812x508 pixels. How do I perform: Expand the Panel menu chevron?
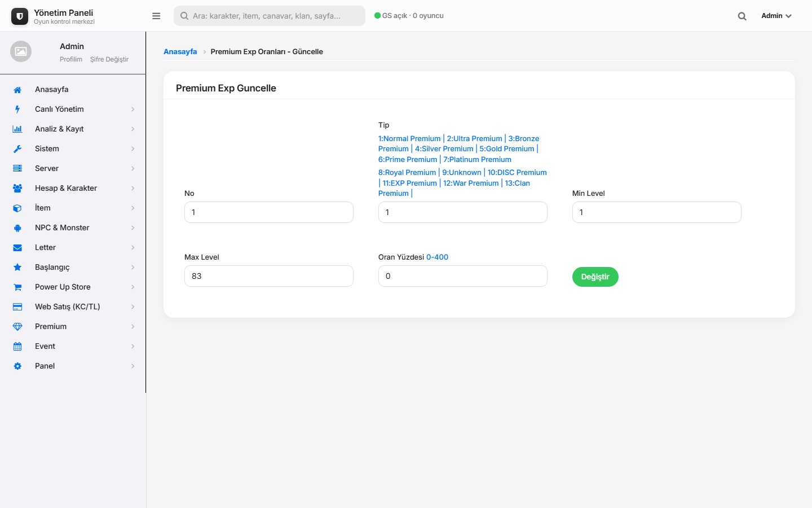point(133,366)
